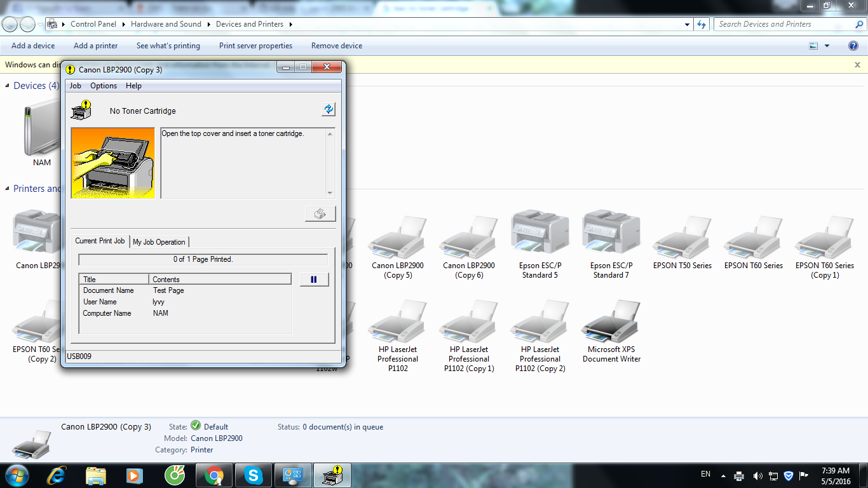Open the Options menu
868x488 pixels.
click(104, 86)
